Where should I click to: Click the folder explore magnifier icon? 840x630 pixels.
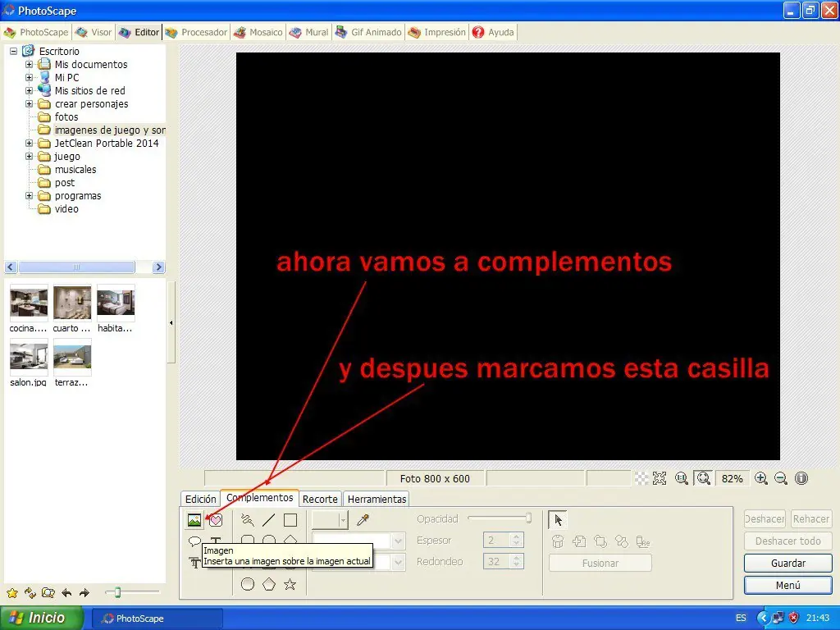coord(48,592)
